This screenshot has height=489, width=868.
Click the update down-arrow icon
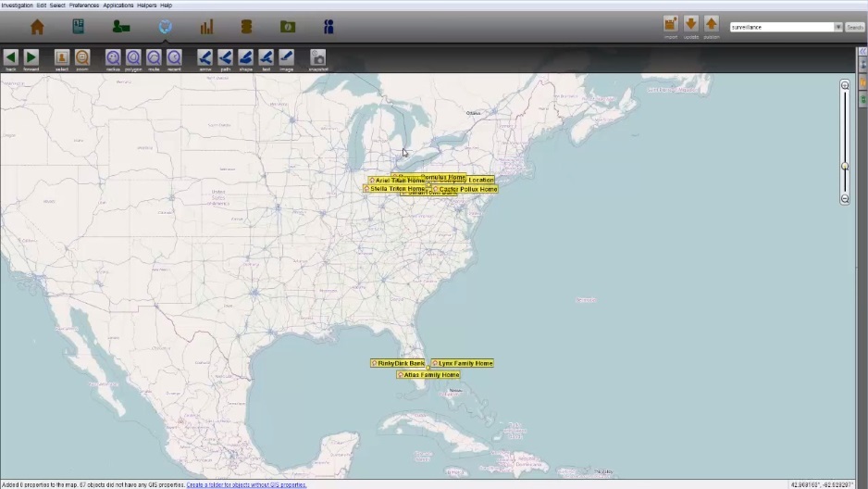[x=691, y=24]
